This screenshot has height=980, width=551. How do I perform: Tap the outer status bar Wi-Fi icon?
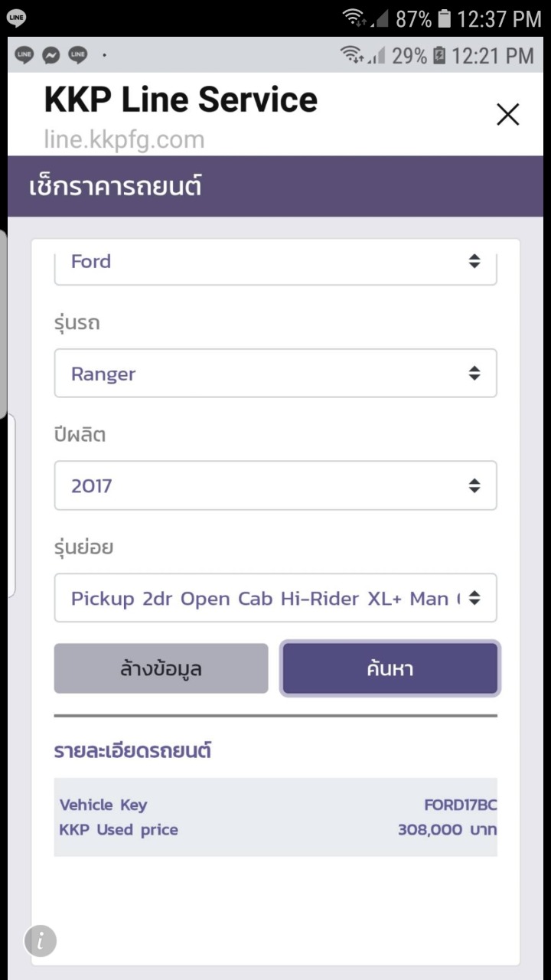pos(354,18)
